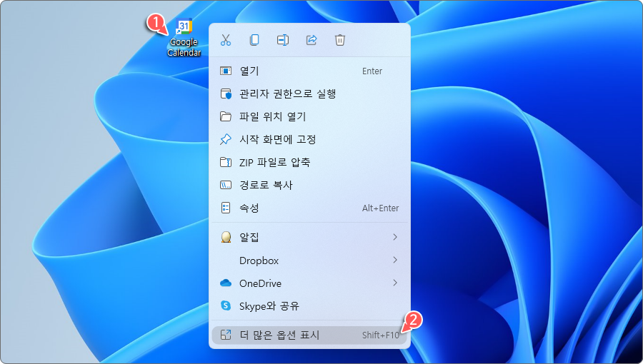Choose ZIP 파일로 압축 menu entry
This screenshot has width=643, height=364.
point(309,162)
